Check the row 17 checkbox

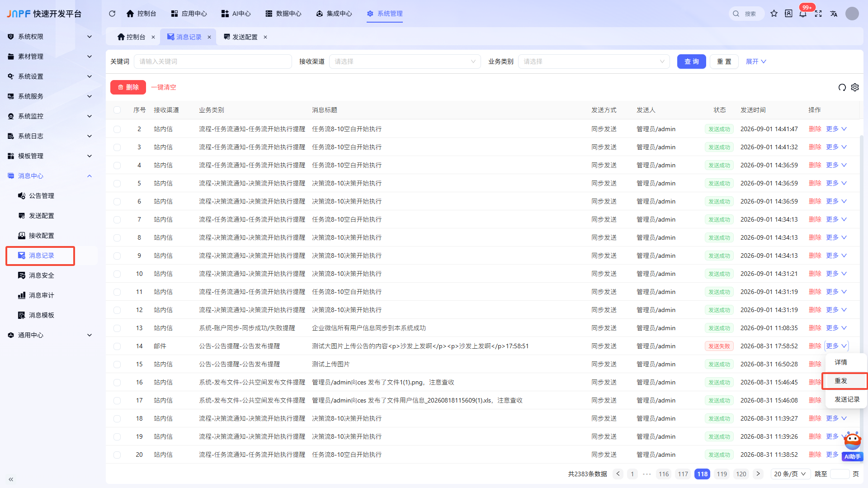click(x=117, y=400)
